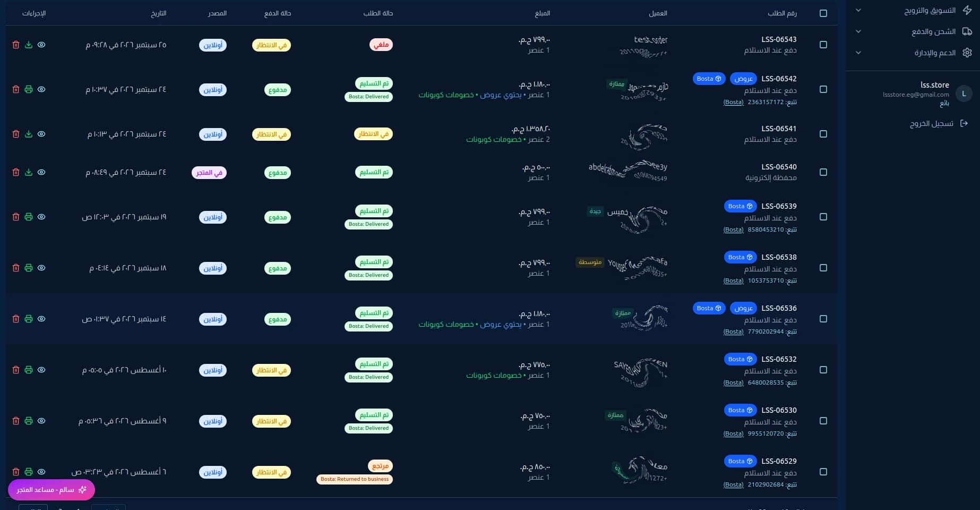Open Bosta tracking link for order LSS-06539
This screenshot has height=510, width=980.
tap(733, 230)
